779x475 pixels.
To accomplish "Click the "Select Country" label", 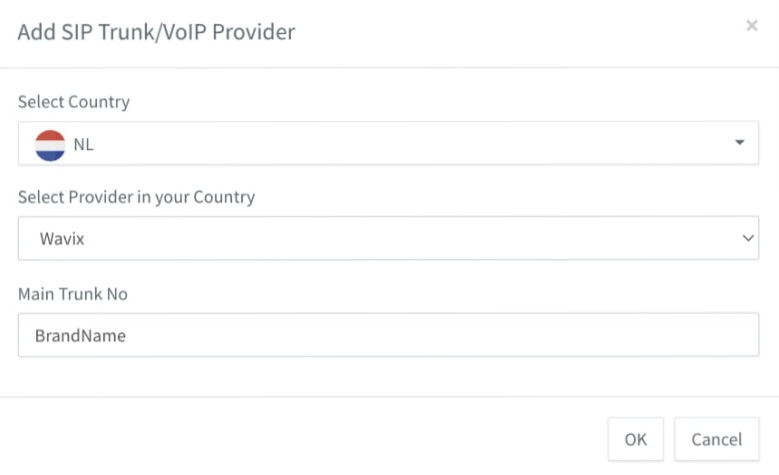I will point(74,102).
